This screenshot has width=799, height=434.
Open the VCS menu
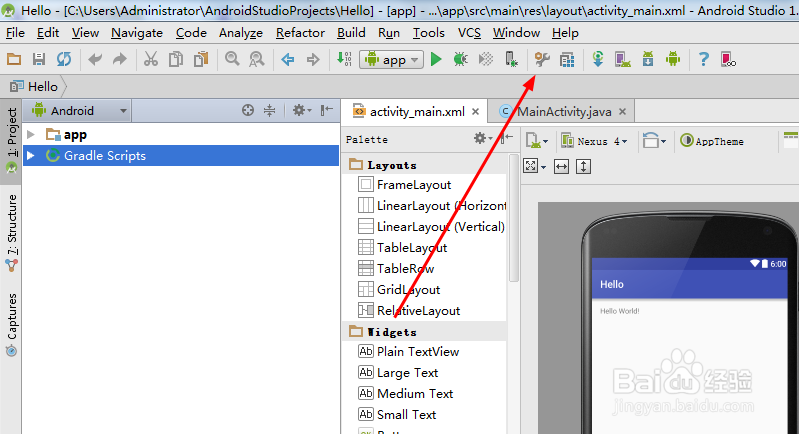click(469, 33)
